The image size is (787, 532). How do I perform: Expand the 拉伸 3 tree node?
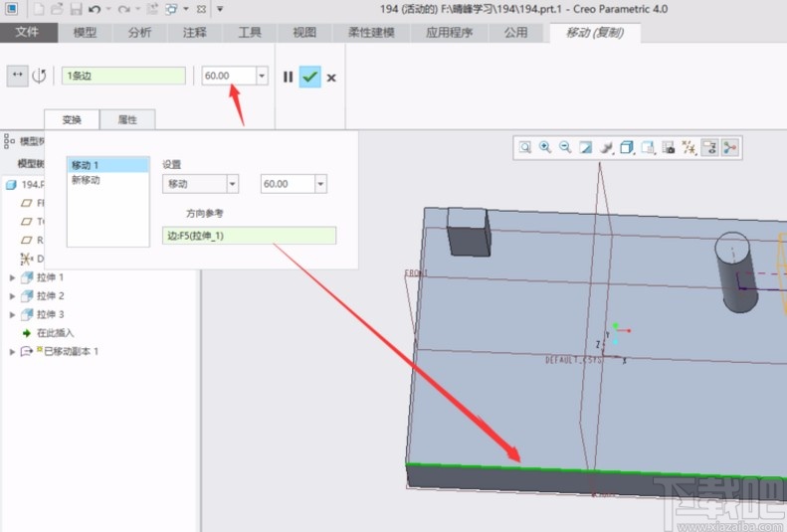[12, 315]
